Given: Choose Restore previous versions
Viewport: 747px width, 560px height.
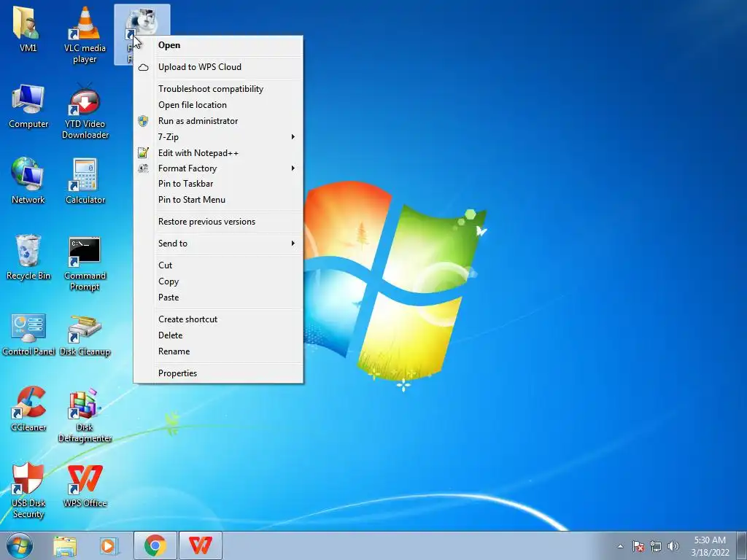Looking at the screenshot, I should [218, 222].
